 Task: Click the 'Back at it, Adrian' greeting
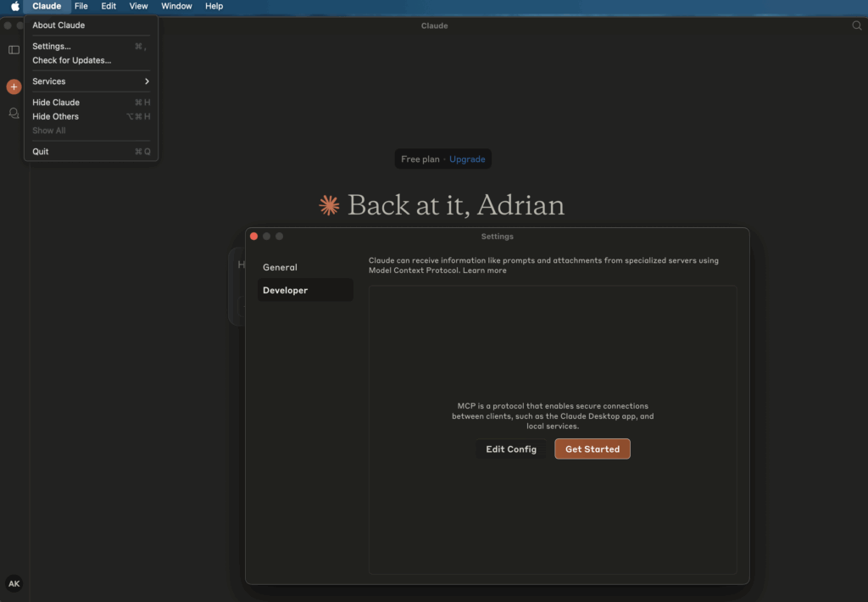tap(455, 205)
